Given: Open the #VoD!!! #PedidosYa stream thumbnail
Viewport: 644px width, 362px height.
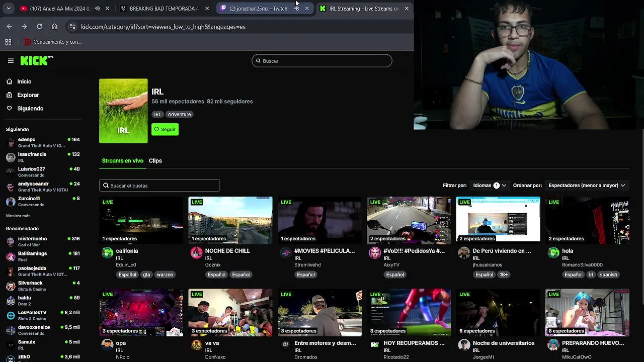Looking at the screenshot, I should click(409, 220).
